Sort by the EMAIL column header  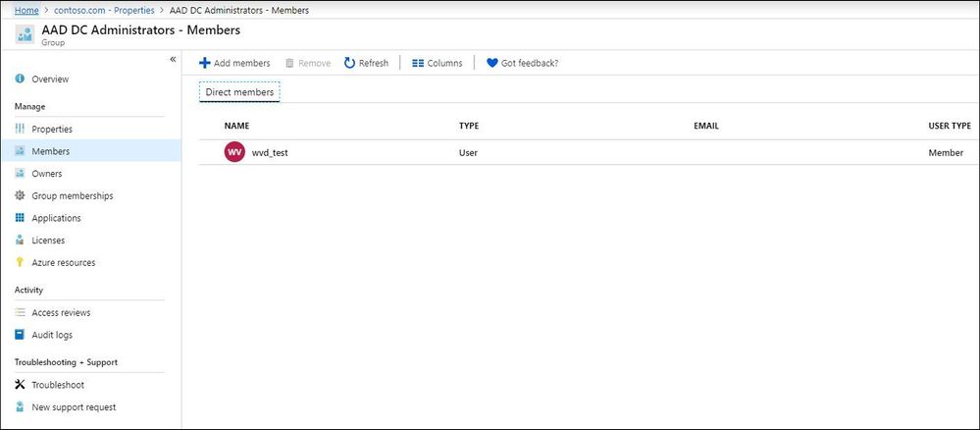(706, 126)
